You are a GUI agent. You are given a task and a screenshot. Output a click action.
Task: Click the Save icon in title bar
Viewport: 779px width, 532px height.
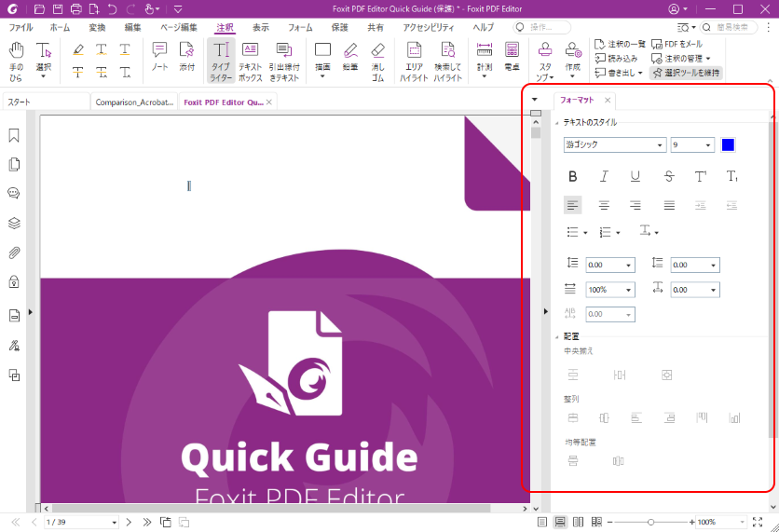(x=58, y=9)
